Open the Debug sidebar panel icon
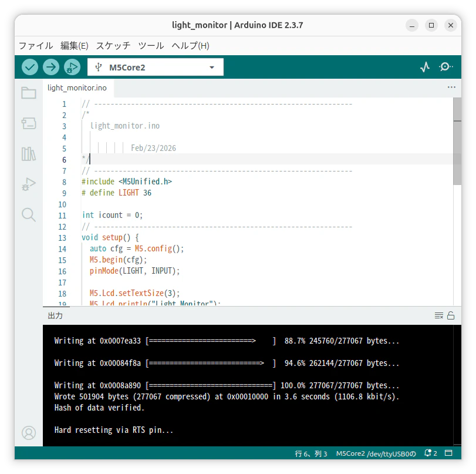Image resolution: width=476 pixels, height=474 pixels. pyautogui.click(x=29, y=184)
